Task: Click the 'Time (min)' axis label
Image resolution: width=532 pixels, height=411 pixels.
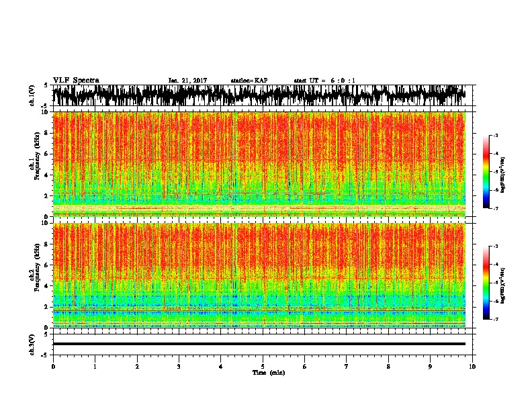Action: pos(269,373)
